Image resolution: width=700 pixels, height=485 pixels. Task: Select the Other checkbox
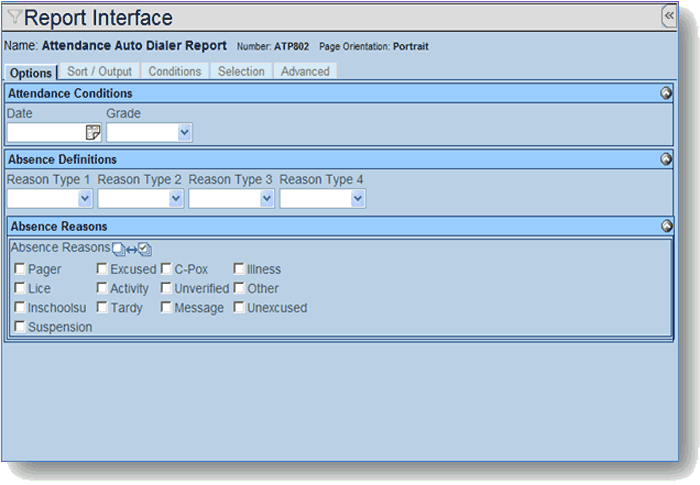click(x=239, y=288)
